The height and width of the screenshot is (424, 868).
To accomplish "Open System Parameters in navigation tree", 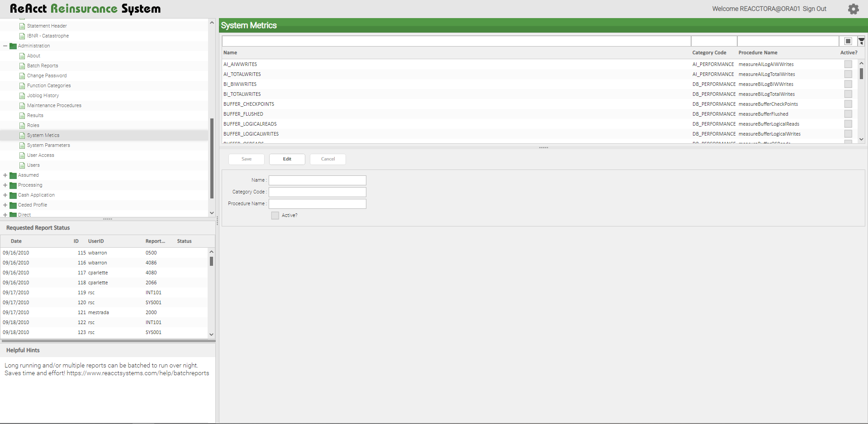I will [48, 146].
